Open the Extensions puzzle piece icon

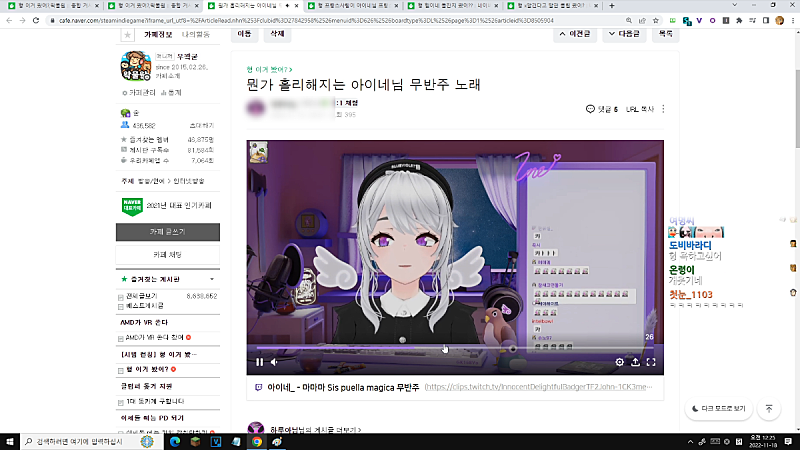[739, 20]
